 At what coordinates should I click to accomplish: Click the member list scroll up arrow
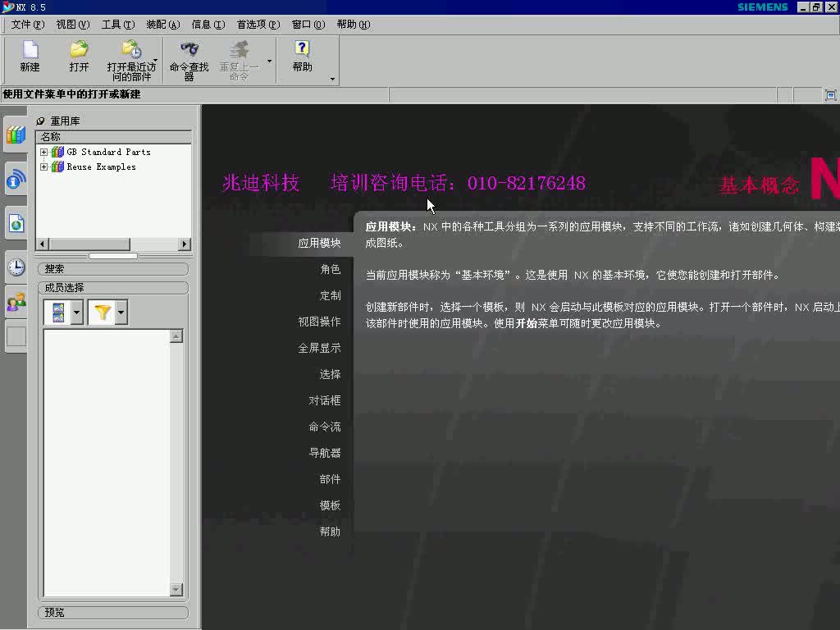tap(176, 336)
